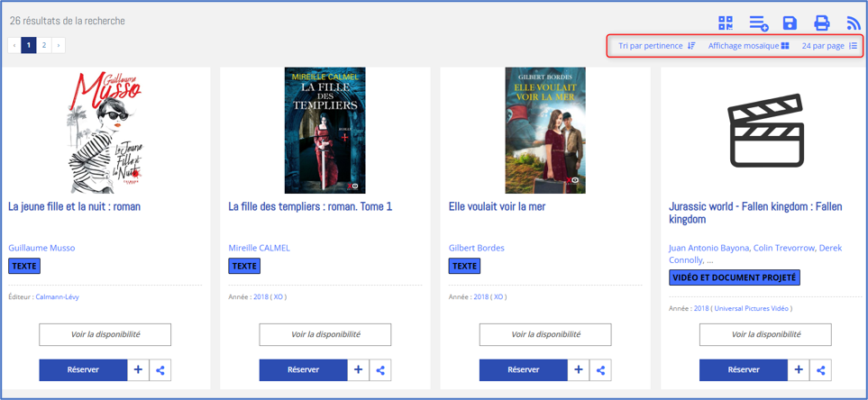The height and width of the screenshot is (400, 868).
Task: Click Réserver for Jurassic world
Action: [744, 370]
